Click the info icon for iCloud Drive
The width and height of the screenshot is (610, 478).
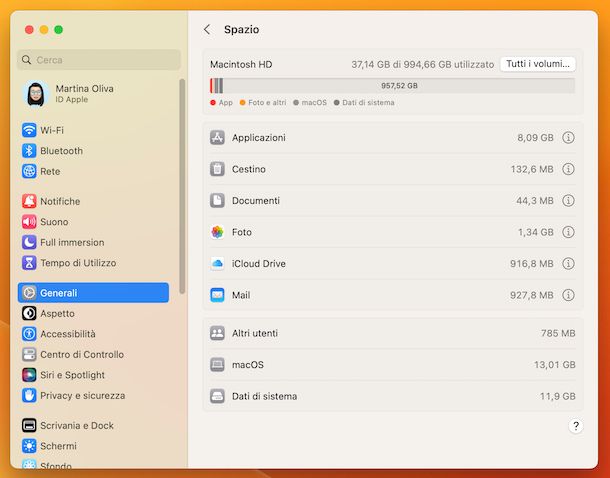(x=568, y=264)
